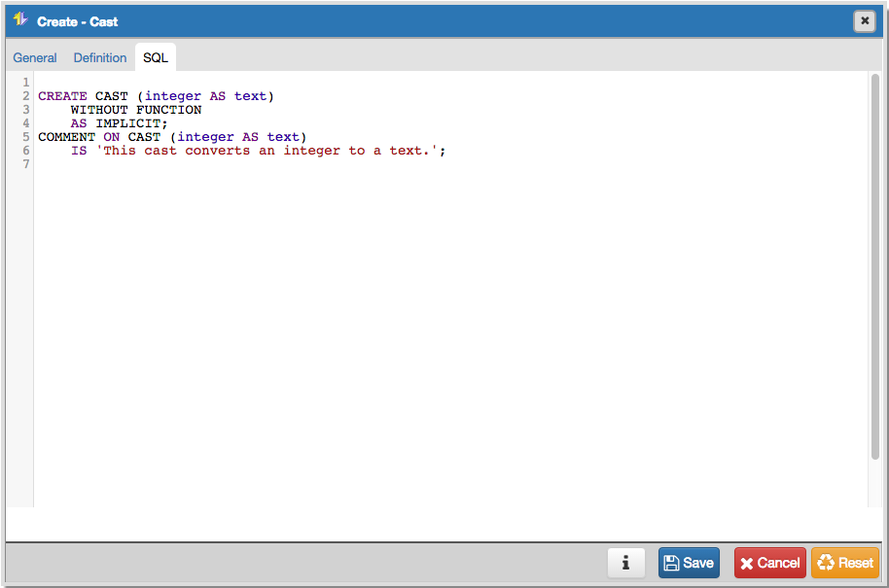The width and height of the screenshot is (889, 588).
Task: Reset the cast form fields
Action: coord(845,563)
